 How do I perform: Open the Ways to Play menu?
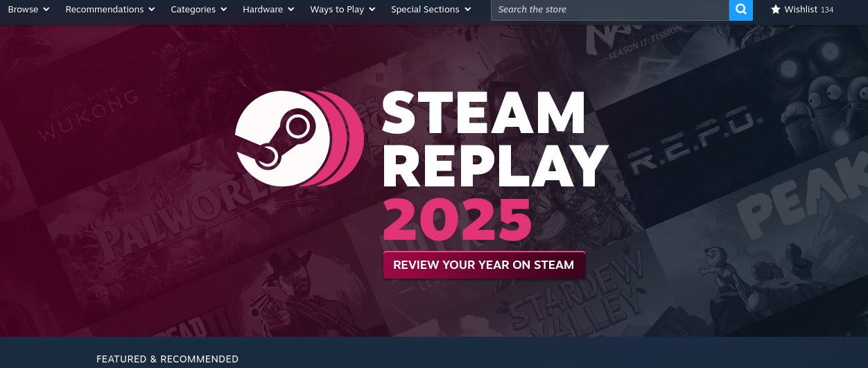point(342,10)
